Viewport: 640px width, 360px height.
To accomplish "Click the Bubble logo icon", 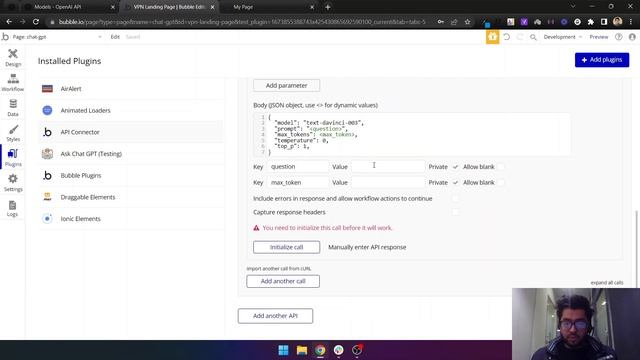I will [x=5, y=37].
